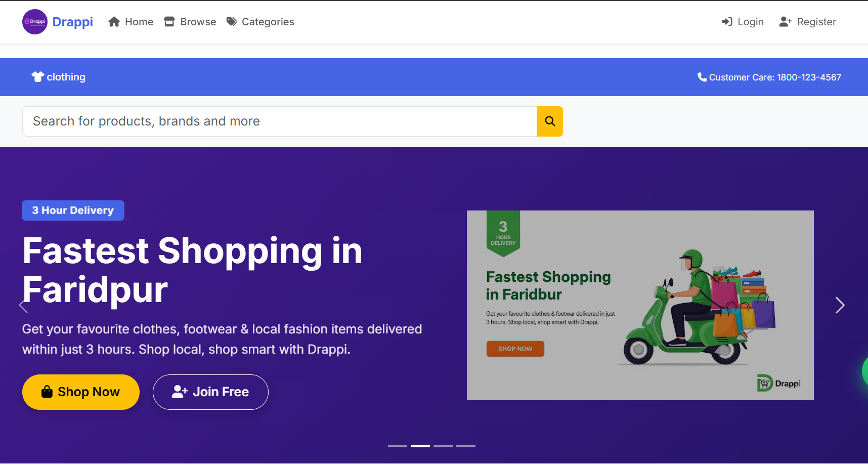Jump to the third carousel indicator
Viewport: 868px width, 466px height.
click(x=443, y=446)
